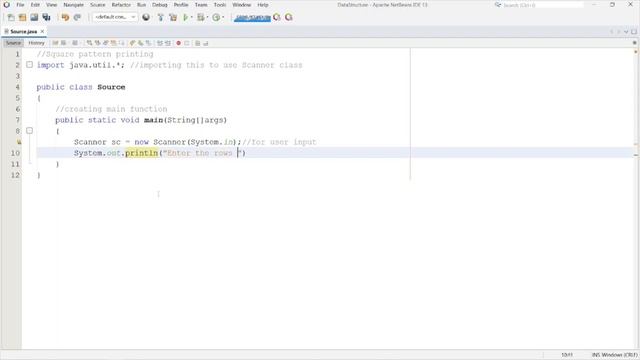640x360 pixels.
Task: Click the Save All toolbar icon
Action: (x=46, y=17)
